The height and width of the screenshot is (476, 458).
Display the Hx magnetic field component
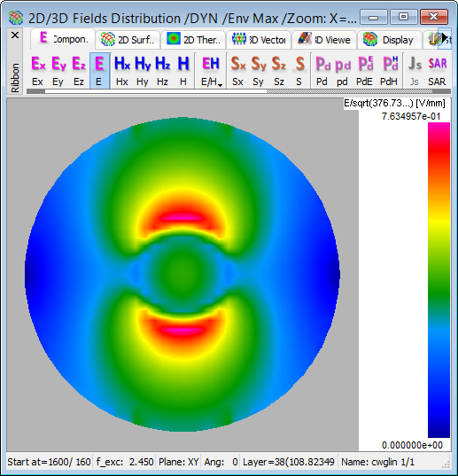click(x=122, y=71)
